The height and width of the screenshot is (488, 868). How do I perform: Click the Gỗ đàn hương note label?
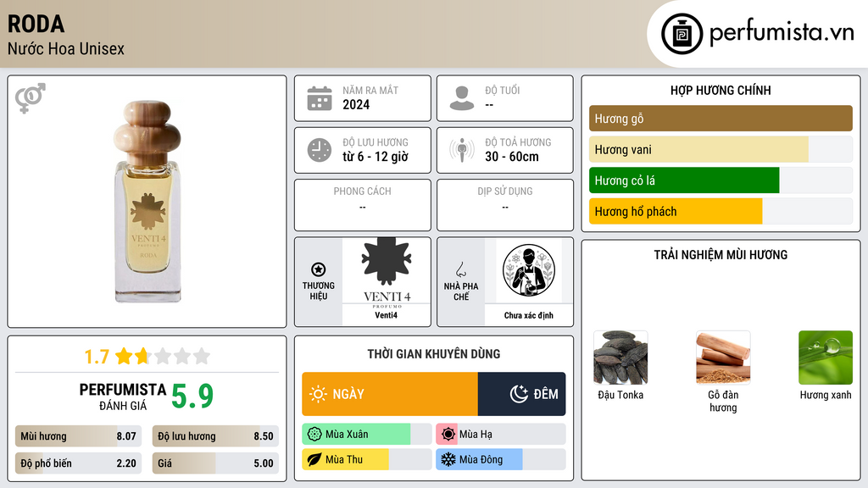coord(723,401)
